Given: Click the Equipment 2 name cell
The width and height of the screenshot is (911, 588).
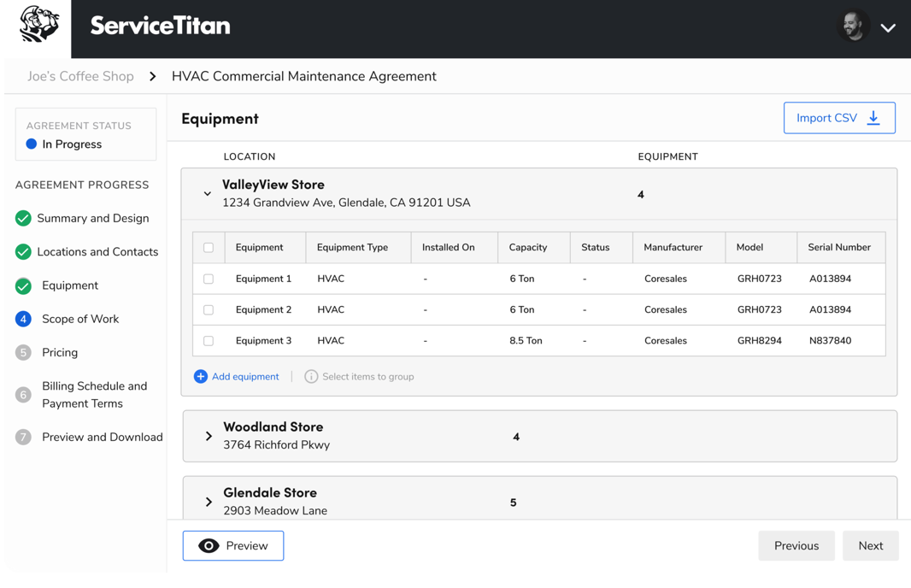Looking at the screenshot, I should click(x=263, y=309).
